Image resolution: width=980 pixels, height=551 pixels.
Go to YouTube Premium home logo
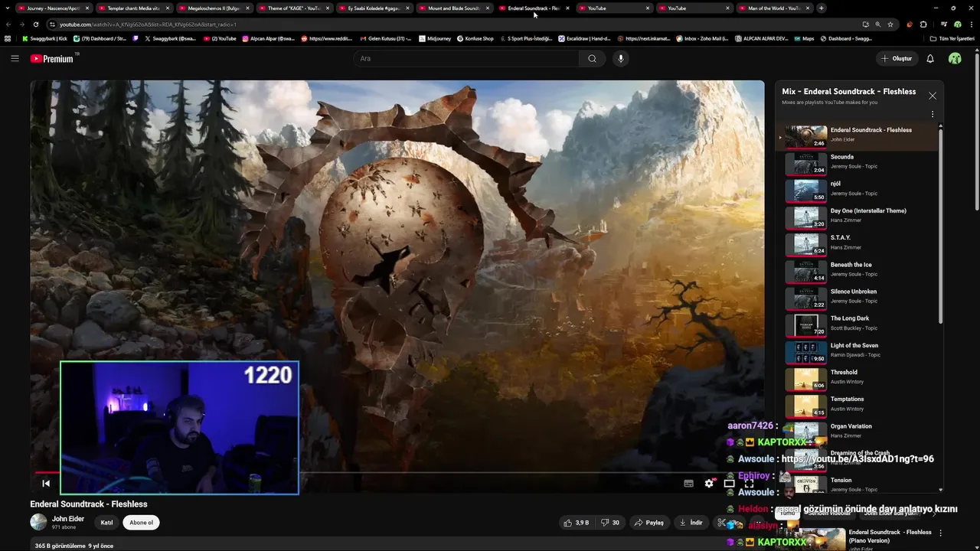pyautogui.click(x=52, y=58)
